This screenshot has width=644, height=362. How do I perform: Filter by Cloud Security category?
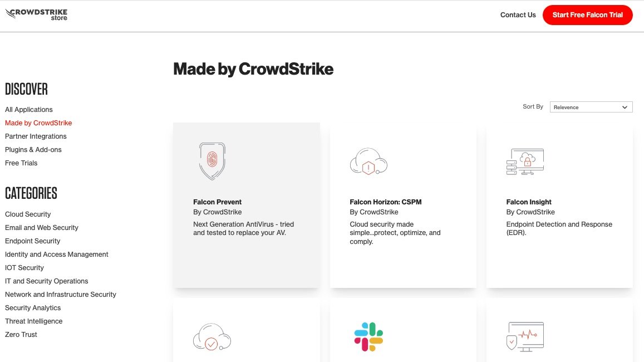click(x=28, y=214)
